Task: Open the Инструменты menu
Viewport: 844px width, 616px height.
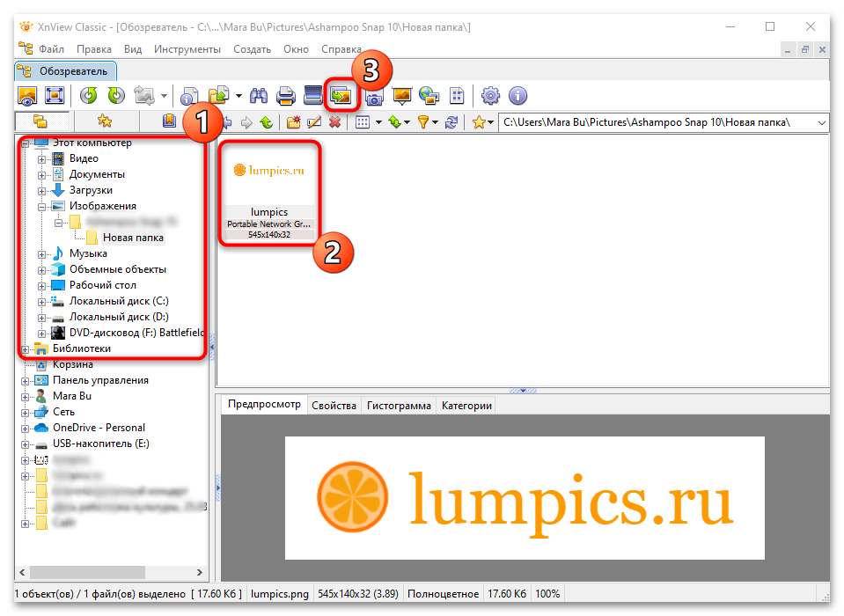Action: click(x=187, y=49)
